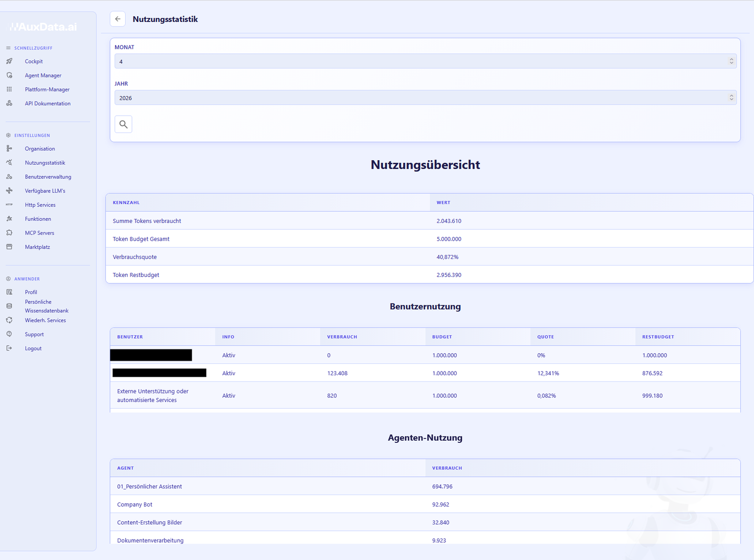Open Http Services page
Image resolution: width=754 pixels, height=560 pixels.
40,205
